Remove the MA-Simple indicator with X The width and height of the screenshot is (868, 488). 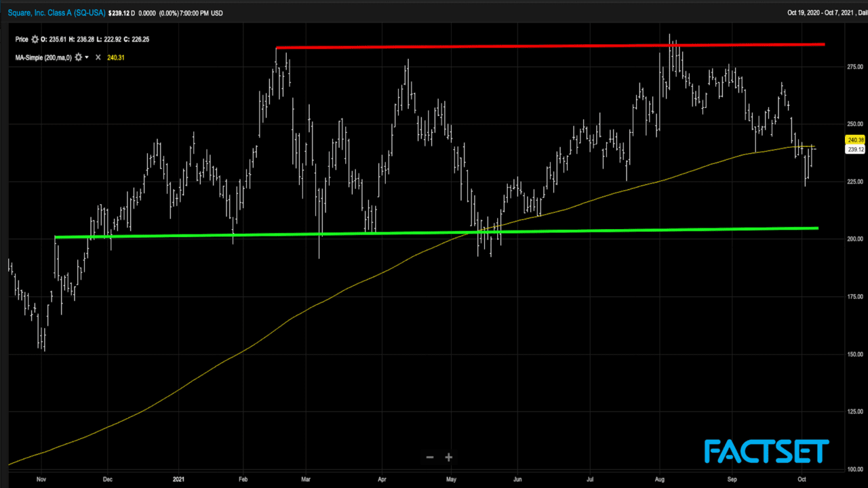pyautogui.click(x=98, y=58)
